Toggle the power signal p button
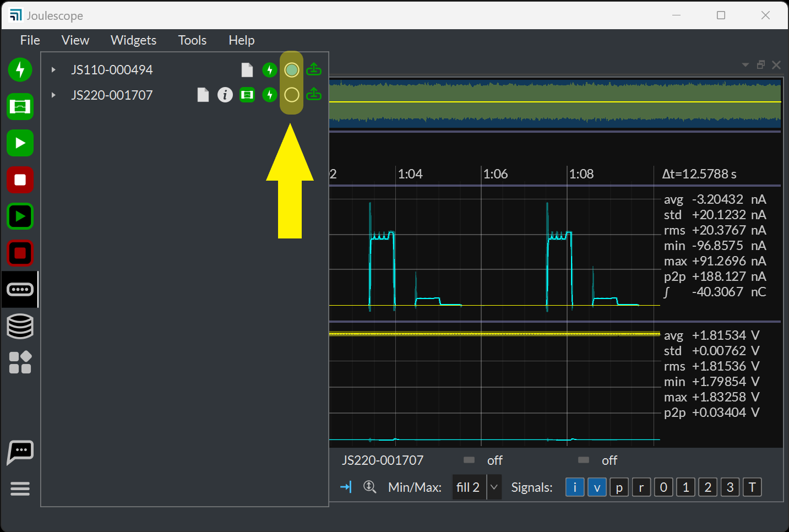The width and height of the screenshot is (789, 532). click(x=619, y=487)
